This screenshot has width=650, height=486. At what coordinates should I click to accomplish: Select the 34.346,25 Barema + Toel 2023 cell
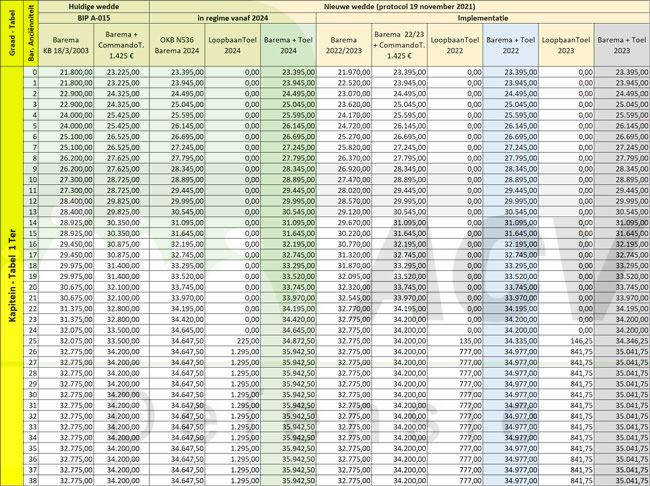622,341
